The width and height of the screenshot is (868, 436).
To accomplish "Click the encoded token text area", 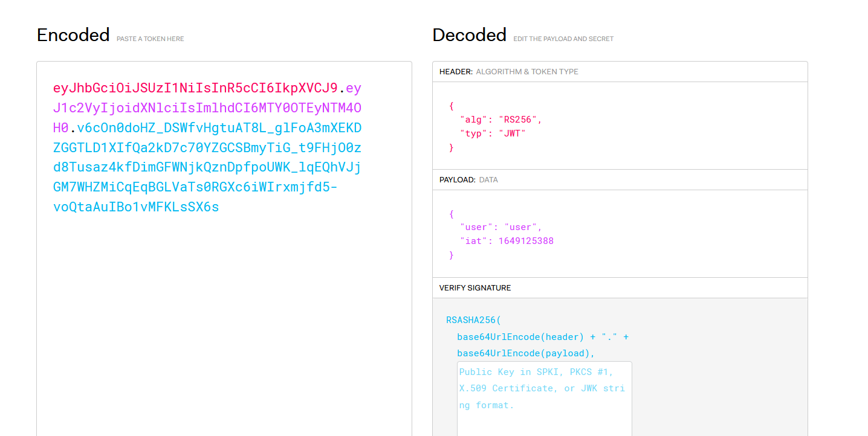I will 224,249.
